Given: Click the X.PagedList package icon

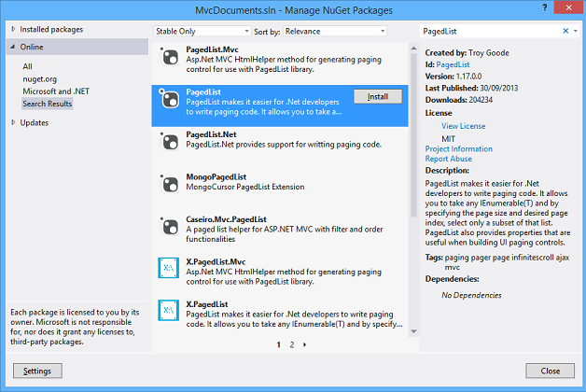Looking at the screenshot, I should coord(168,310).
